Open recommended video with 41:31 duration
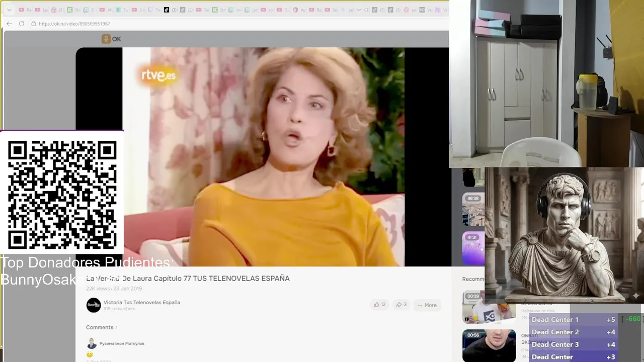The image size is (644, 362). click(x=473, y=248)
